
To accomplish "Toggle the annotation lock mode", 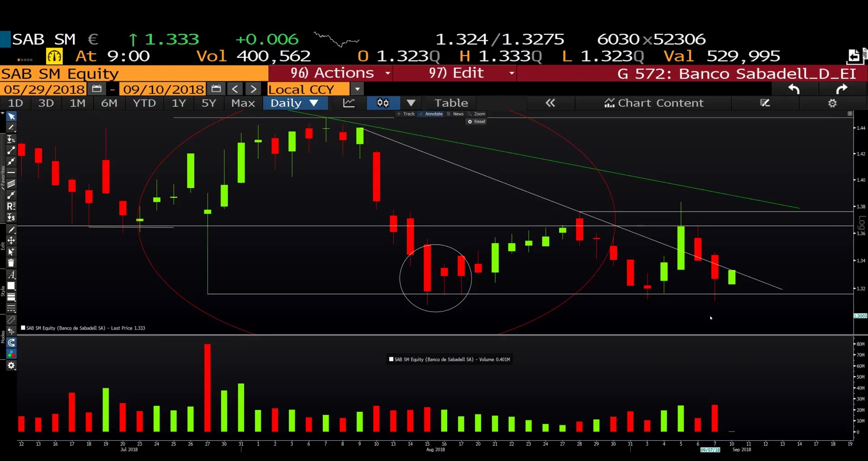I will click(11, 331).
